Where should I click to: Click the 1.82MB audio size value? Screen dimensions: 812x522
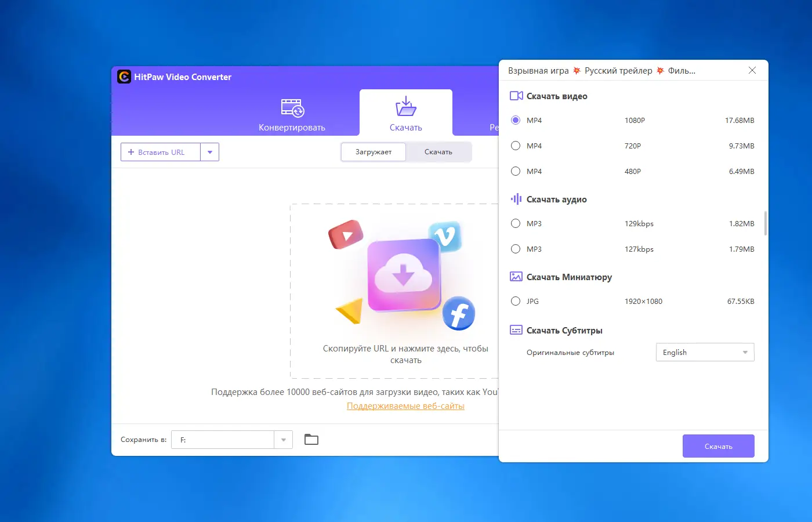[x=742, y=223]
